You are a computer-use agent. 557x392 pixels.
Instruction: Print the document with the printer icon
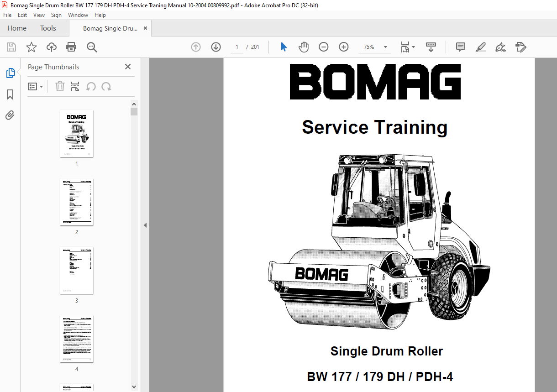coord(71,47)
